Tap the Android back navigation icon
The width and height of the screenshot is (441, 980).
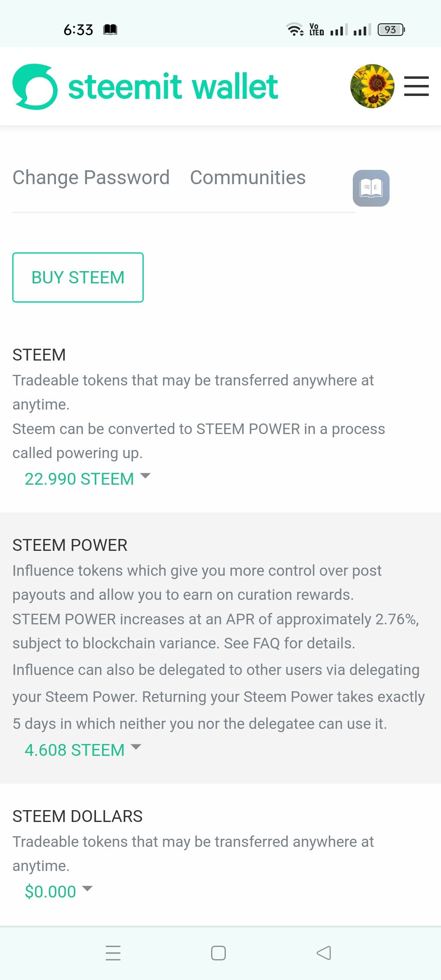(324, 953)
